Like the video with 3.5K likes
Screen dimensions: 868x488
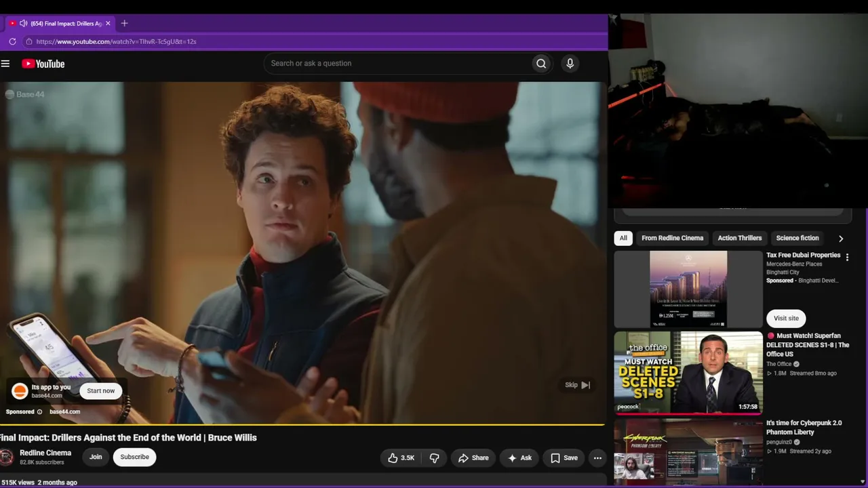[x=400, y=458]
